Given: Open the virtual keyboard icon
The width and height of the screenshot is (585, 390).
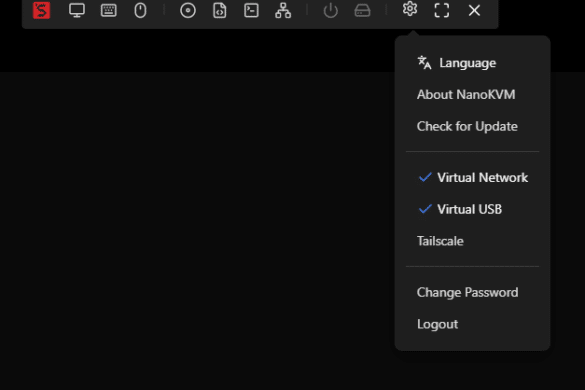Looking at the screenshot, I should [x=109, y=10].
